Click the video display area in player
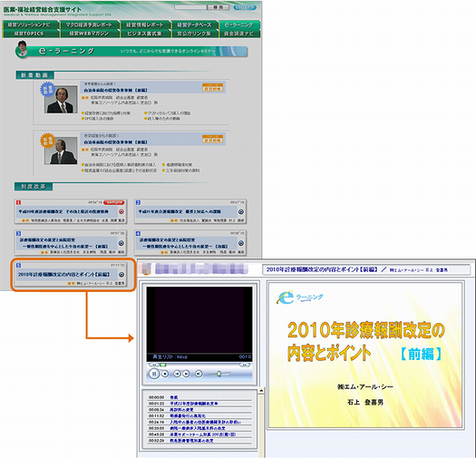 point(199,320)
